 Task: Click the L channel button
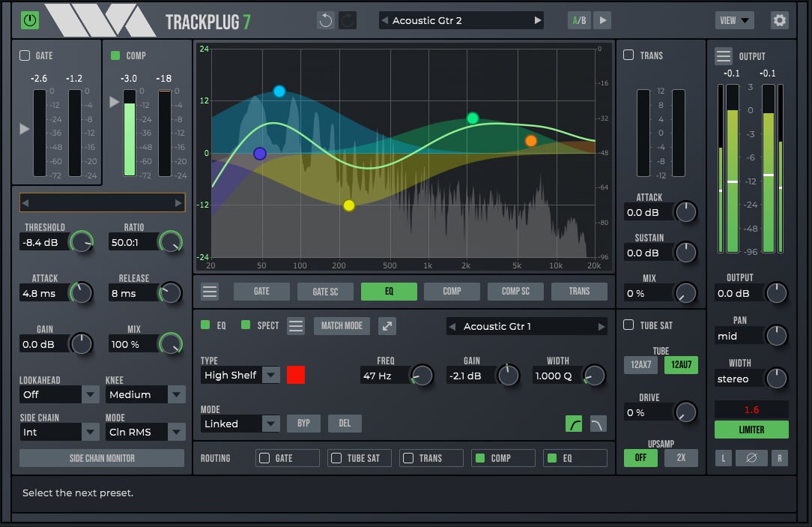(724, 458)
